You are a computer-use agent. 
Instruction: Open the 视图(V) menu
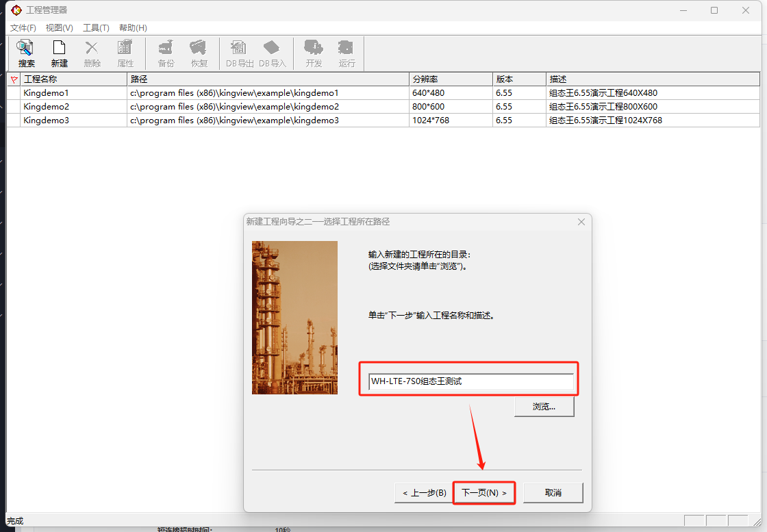60,28
